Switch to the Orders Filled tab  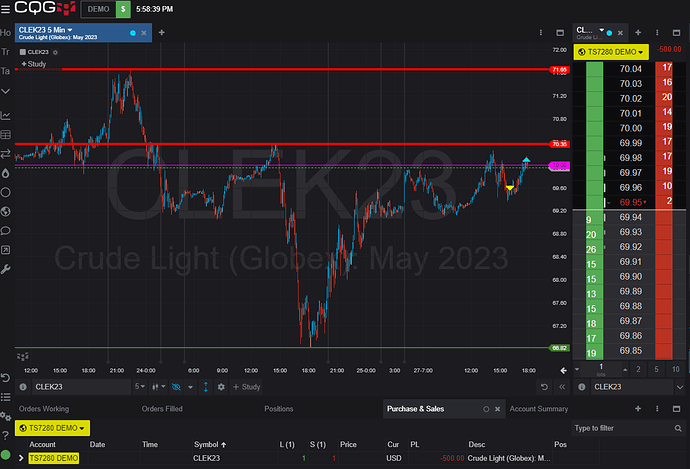point(162,409)
